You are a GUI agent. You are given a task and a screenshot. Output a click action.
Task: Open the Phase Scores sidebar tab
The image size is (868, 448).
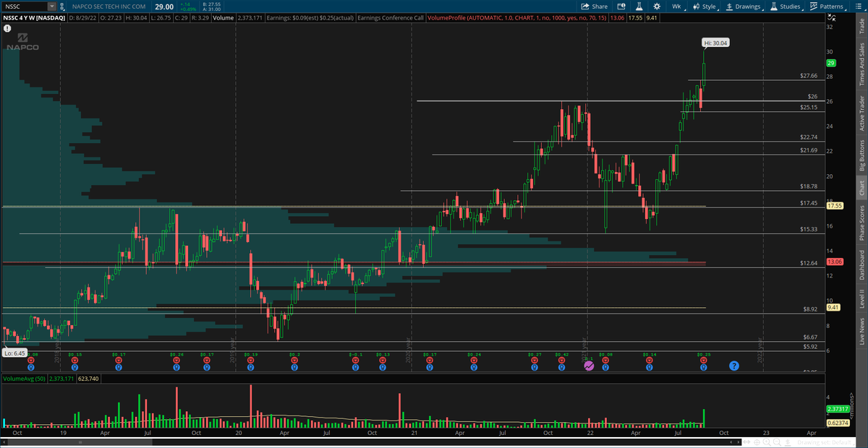[x=861, y=222]
